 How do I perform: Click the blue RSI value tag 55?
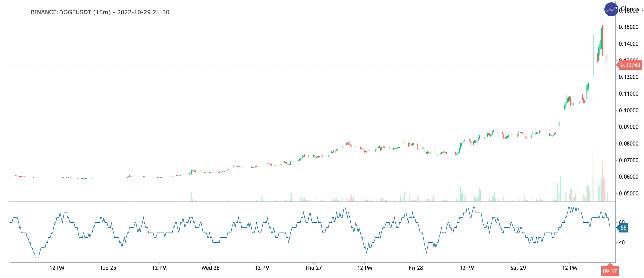click(623, 228)
